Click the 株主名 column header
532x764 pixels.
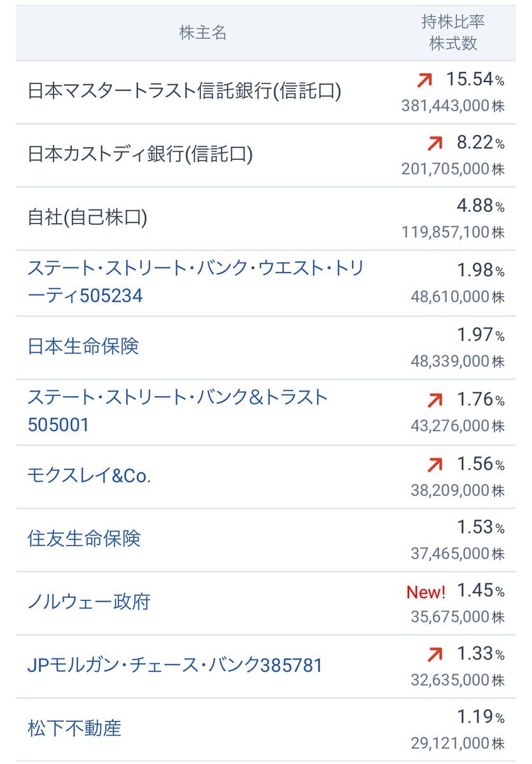(x=203, y=34)
